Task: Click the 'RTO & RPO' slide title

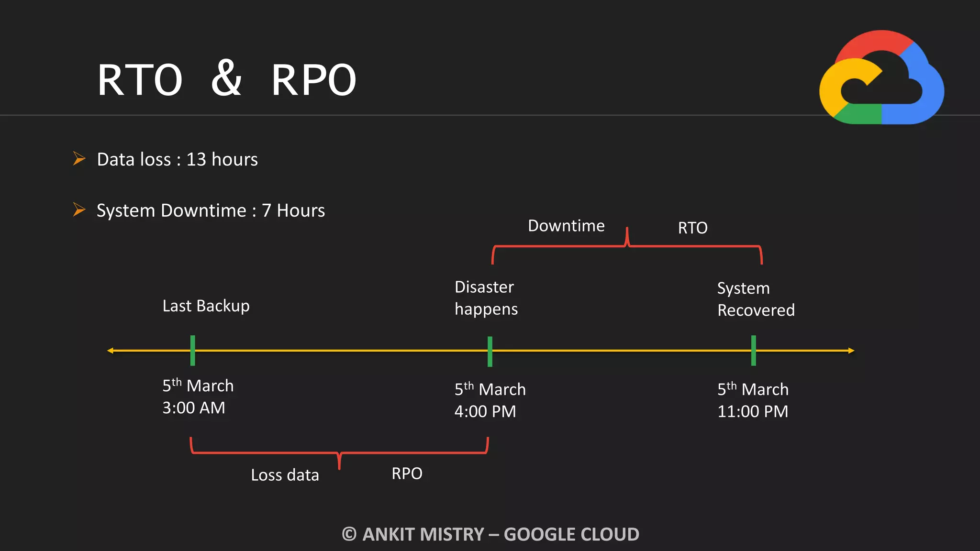Action: (227, 79)
